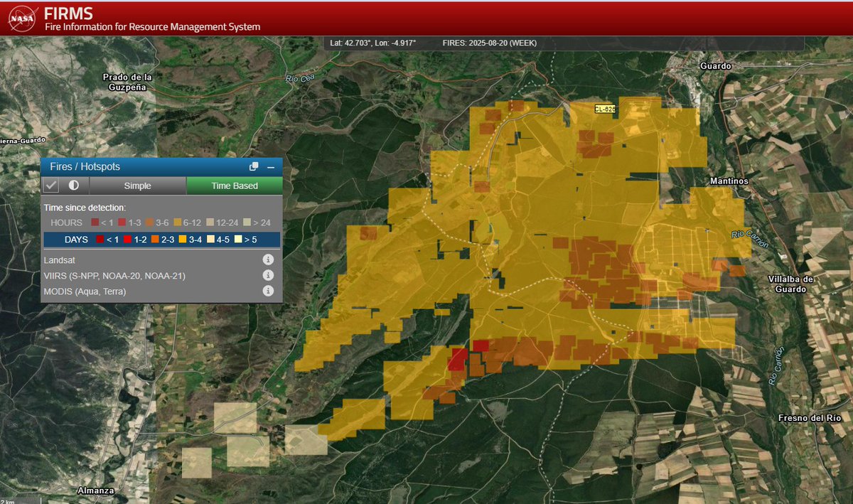
Task: Click the DAYS > 5 light yellow swatch
Action: pyautogui.click(x=239, y=240)
